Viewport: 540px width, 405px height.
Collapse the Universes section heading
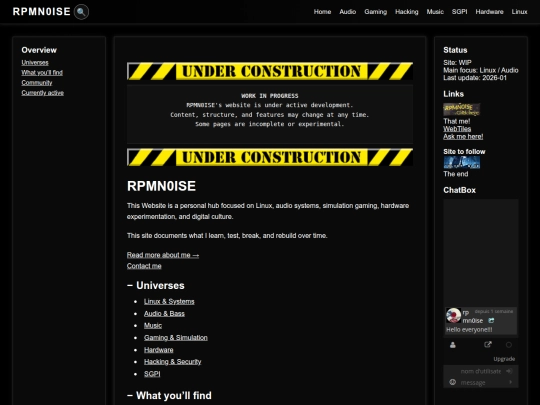[156, 285]
